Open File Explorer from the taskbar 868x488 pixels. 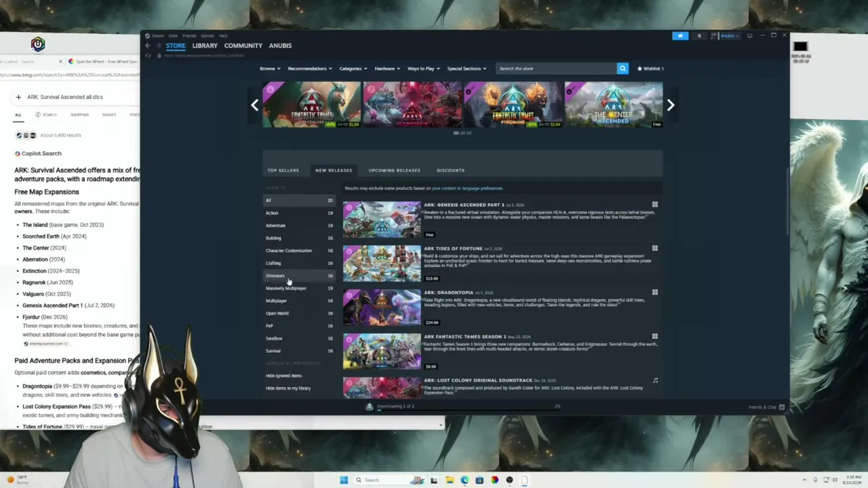pos(450,480)
